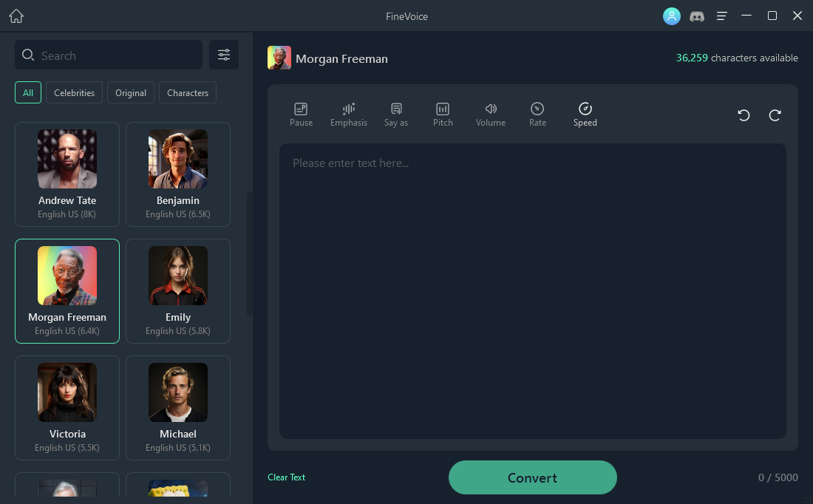Click the Speed tool icon

pos(585,109)
